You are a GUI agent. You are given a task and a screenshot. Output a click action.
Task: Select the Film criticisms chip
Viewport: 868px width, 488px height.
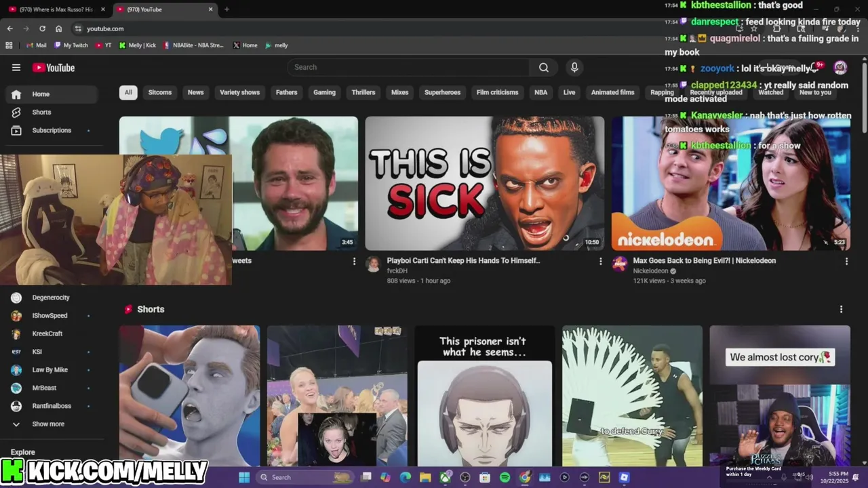click(x=497, y=92)
